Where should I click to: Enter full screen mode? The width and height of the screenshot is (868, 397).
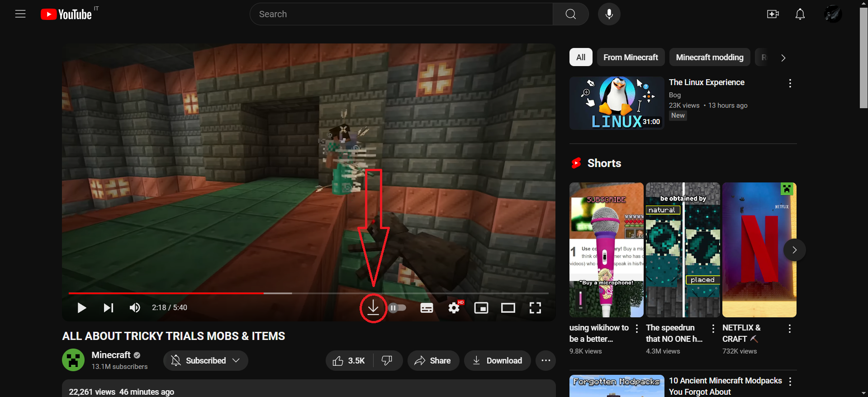click(535, 308)
